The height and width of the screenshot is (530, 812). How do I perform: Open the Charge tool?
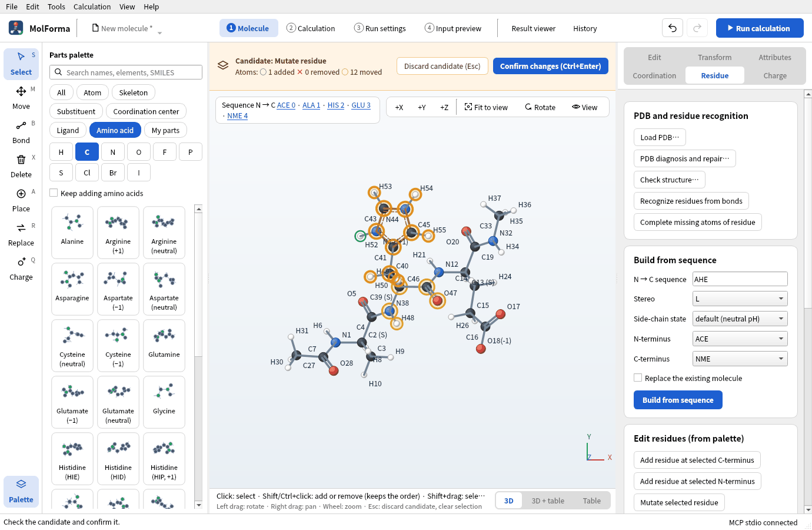click(21, 269)
